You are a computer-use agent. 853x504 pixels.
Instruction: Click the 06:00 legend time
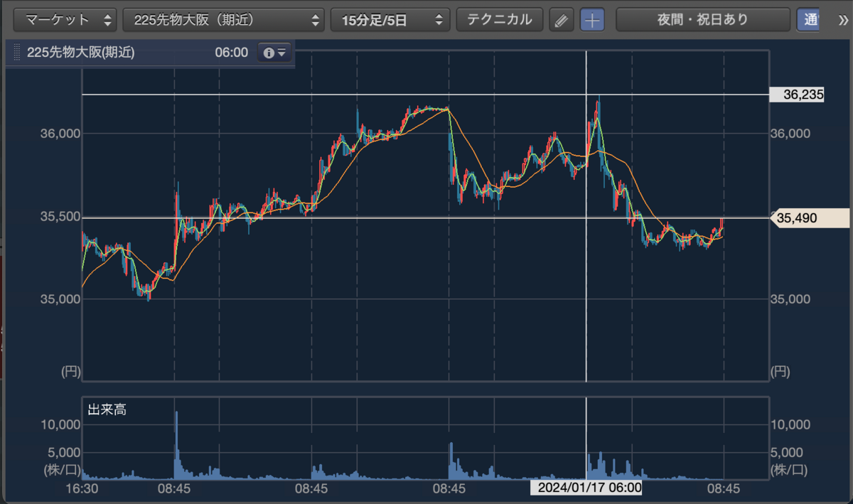[x=231, y=53]
